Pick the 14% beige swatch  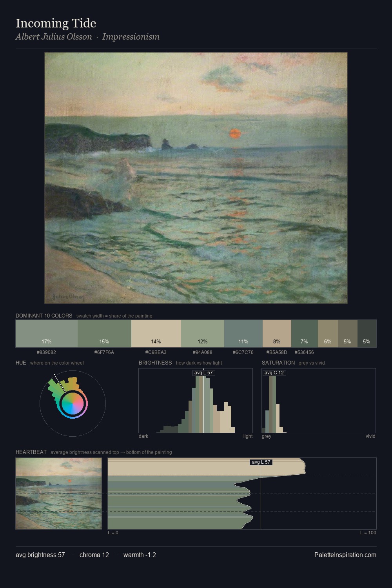[156, 334]
